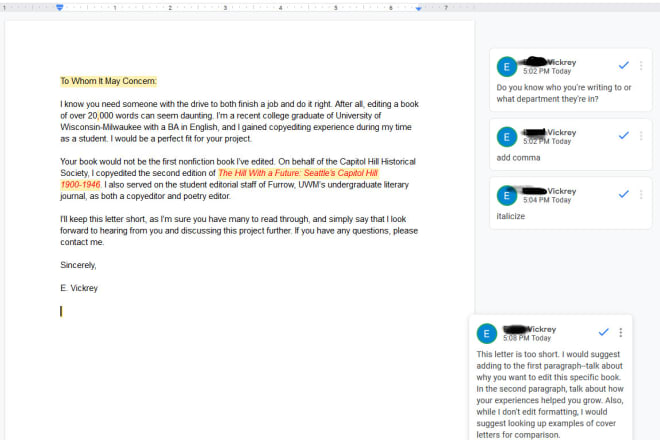Click the "E. Vickrey" signature line
Viewport: 660px width, 440px height.
tap(80, 288)
